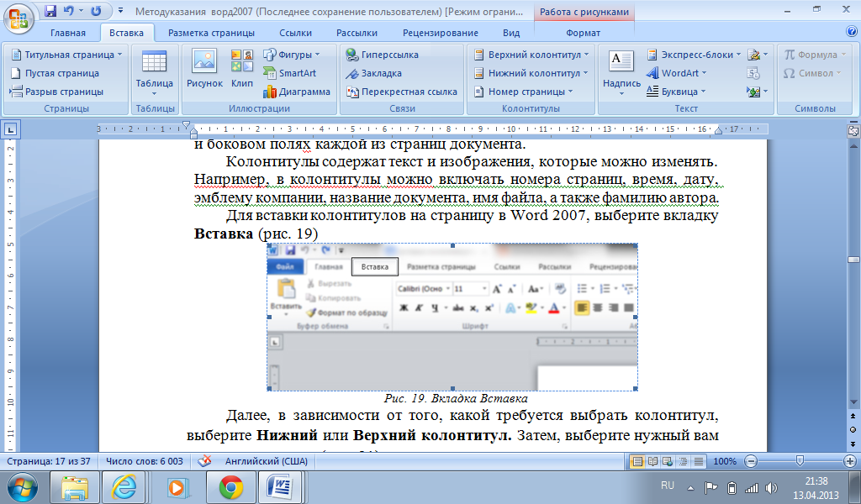Screen dimensions: 861x504
Task: Insert a chart with Диаграмма
Action: (297, 92)
